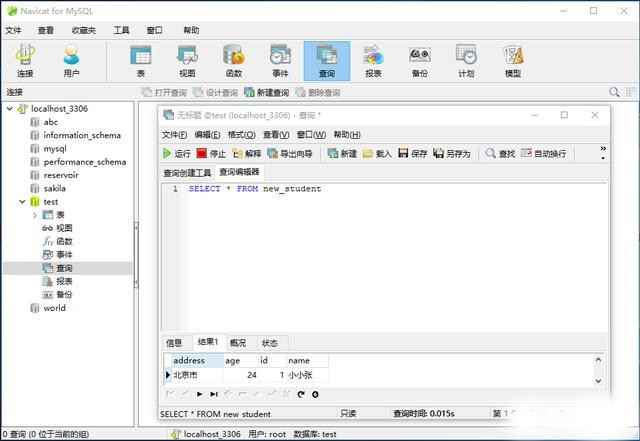Screen dimensions: 640x441
Task: Open main 帮助 menu
Action: pyautogui.click(x=191, y=30)
